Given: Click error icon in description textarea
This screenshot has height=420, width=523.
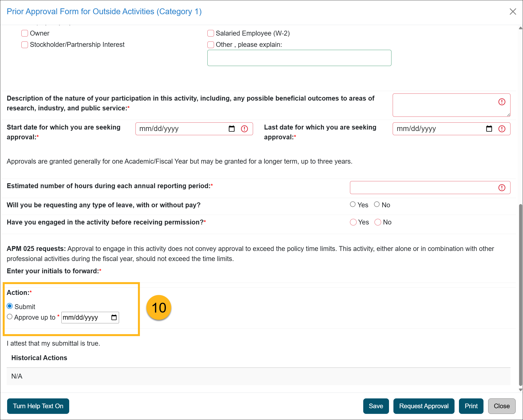Looking at the screenshot, I should pos(502,102).
